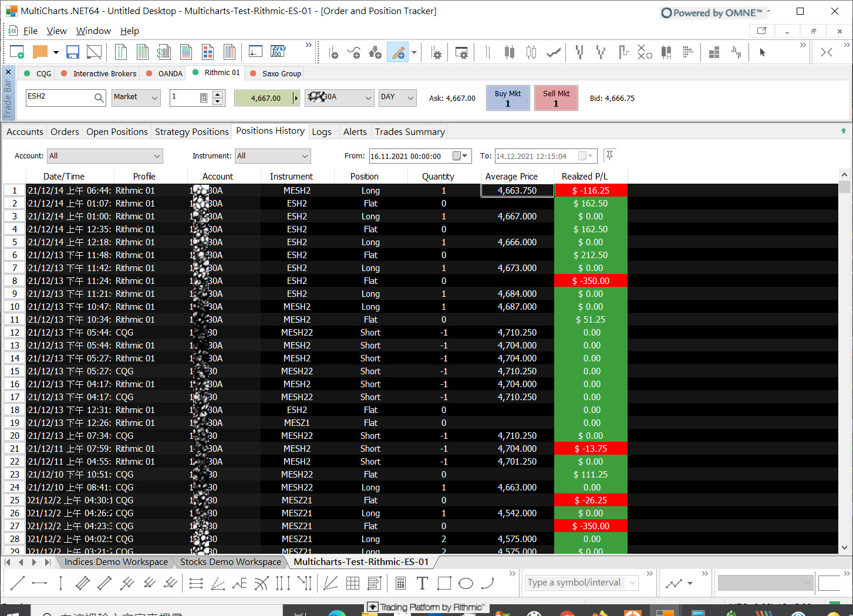
Task: Select the Ellipse drawing tool
Action: (466, 583)
